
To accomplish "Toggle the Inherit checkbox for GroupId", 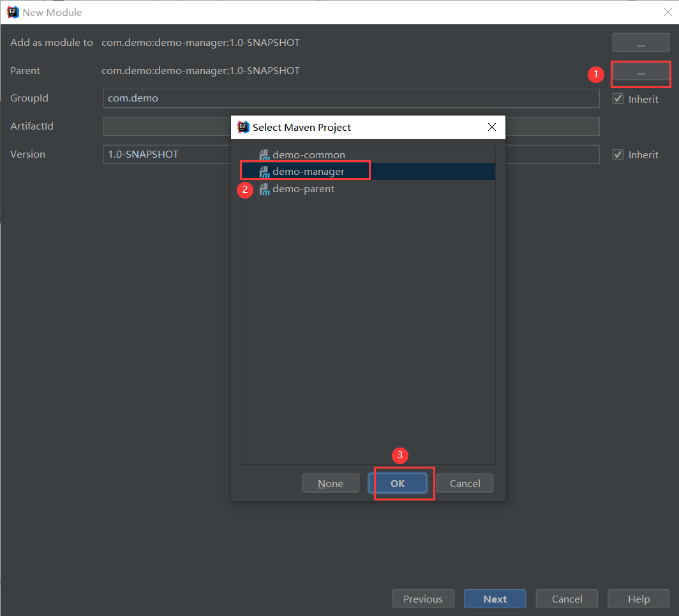I will pyautogui.click(x=618, y=99).
